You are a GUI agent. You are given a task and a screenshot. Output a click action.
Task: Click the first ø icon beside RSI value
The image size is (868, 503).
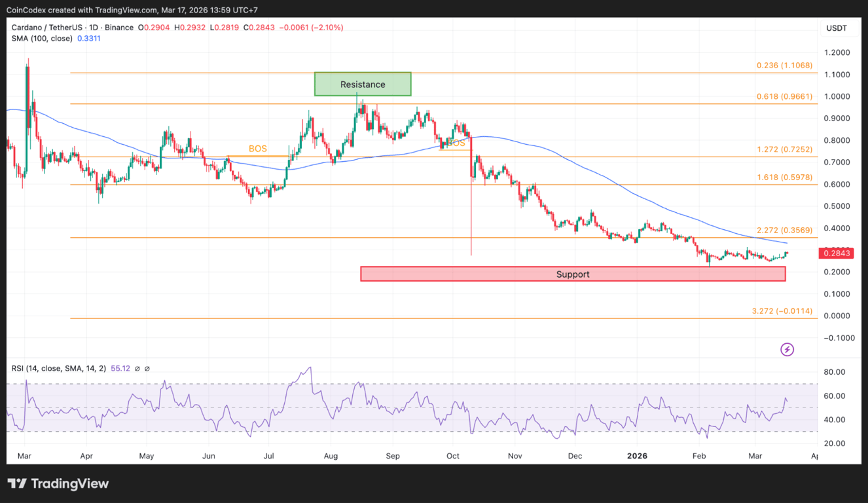[x=137, y=369]
